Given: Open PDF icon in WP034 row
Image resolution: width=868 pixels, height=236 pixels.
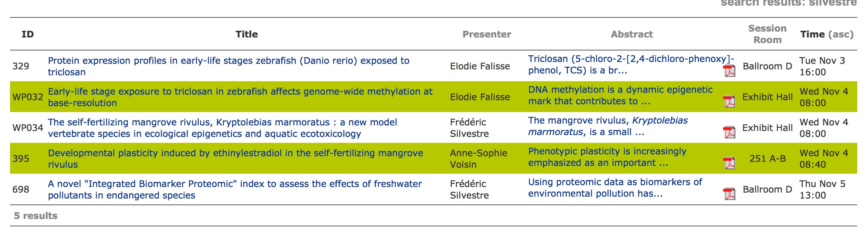Looking at the screenshot, I should coord(729,132).
